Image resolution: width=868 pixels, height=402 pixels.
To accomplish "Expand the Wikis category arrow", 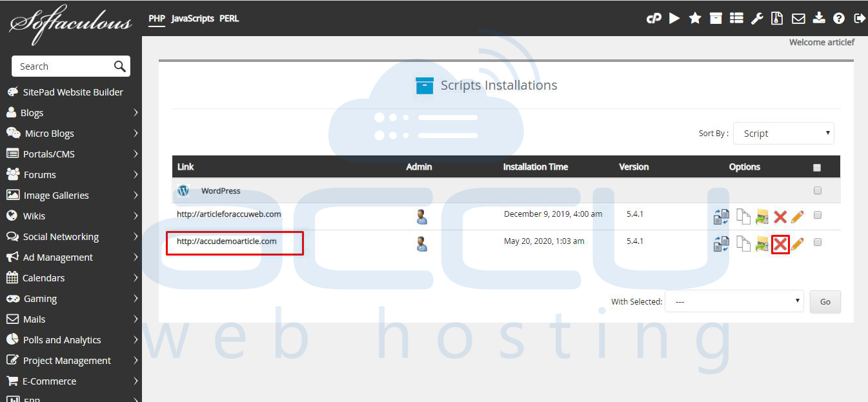I will [x=136, y=216].
